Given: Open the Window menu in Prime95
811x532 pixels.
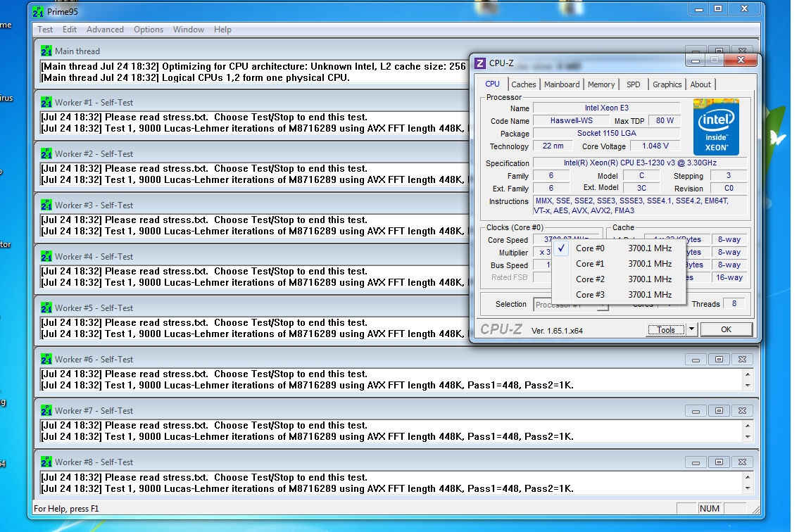Looking at the screenshot, I should pyautogui.click(x=188, y=30).
